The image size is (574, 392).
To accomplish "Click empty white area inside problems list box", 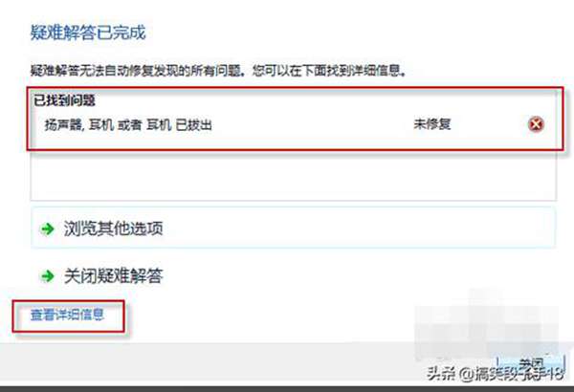I will [x=293, y=176].
